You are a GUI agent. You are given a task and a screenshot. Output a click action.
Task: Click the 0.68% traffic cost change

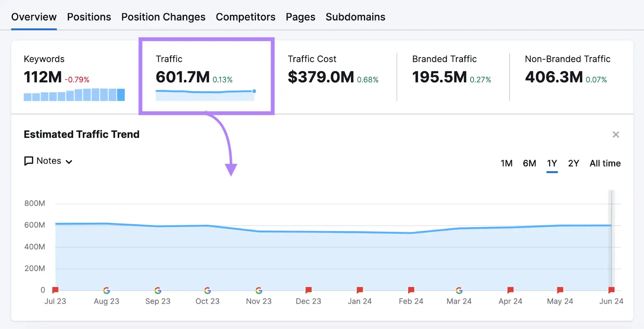pos(368,80)
